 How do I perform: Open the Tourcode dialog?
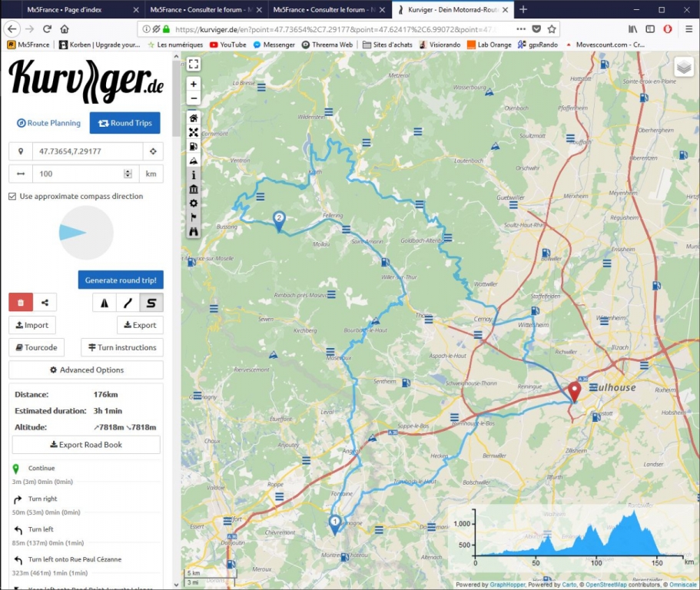pos(37,347)
